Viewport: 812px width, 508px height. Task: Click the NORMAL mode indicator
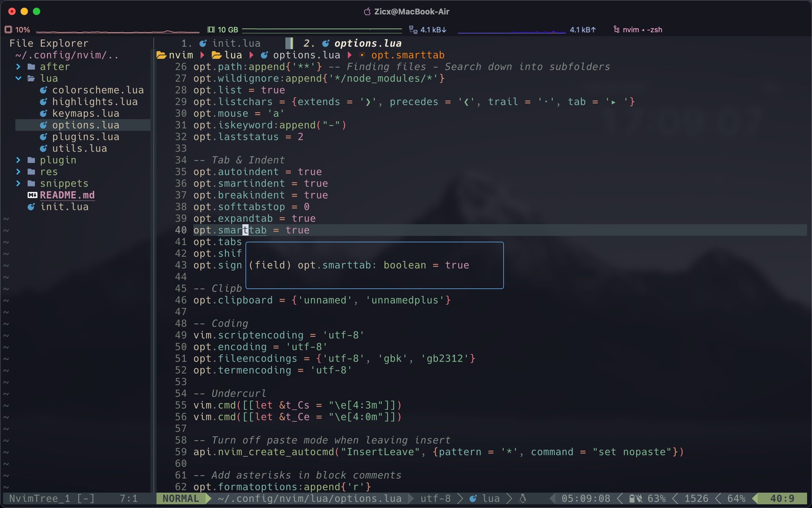click(x=180, y=498)
